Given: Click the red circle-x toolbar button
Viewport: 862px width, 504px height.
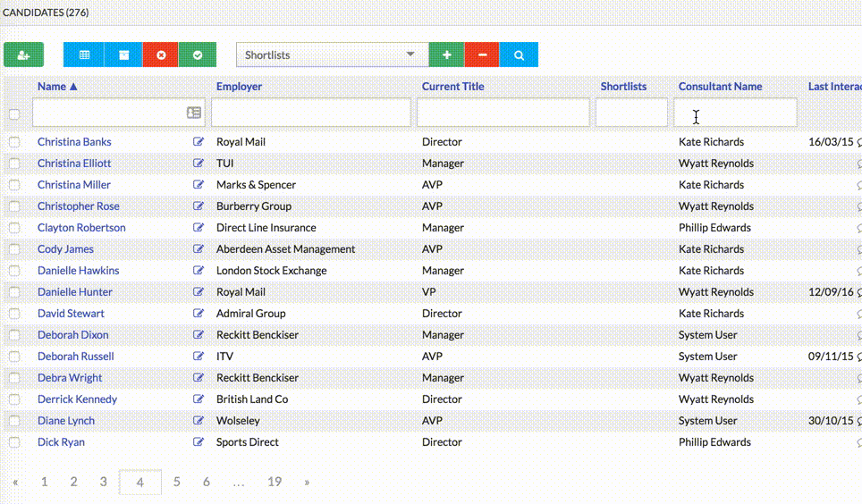Looking at the screenshot, I should (x=161, y=55).
